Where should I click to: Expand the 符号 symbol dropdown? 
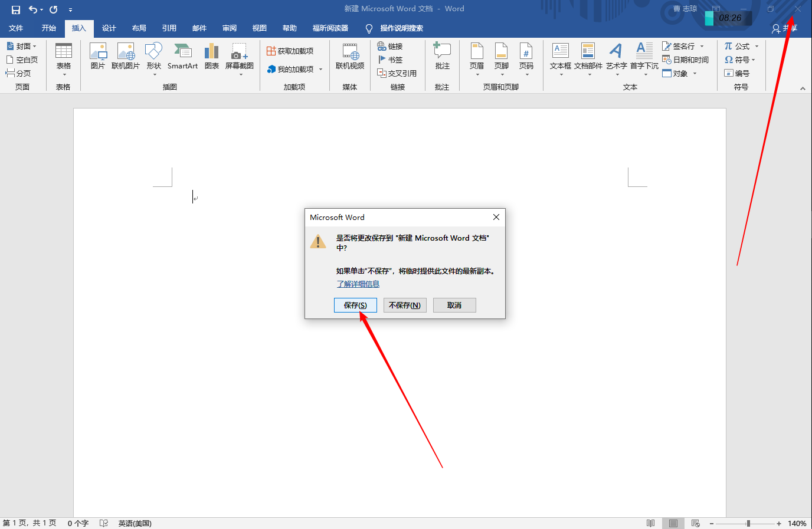coord(754,60)
